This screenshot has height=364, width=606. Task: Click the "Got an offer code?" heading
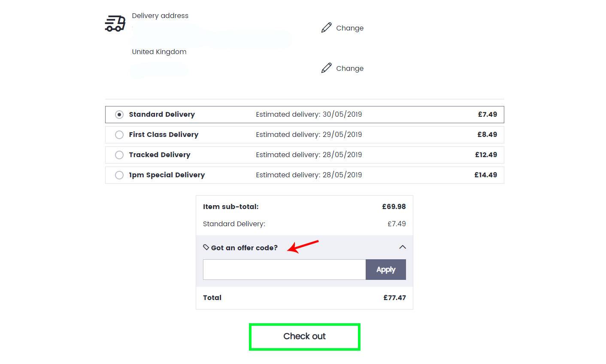244,248
